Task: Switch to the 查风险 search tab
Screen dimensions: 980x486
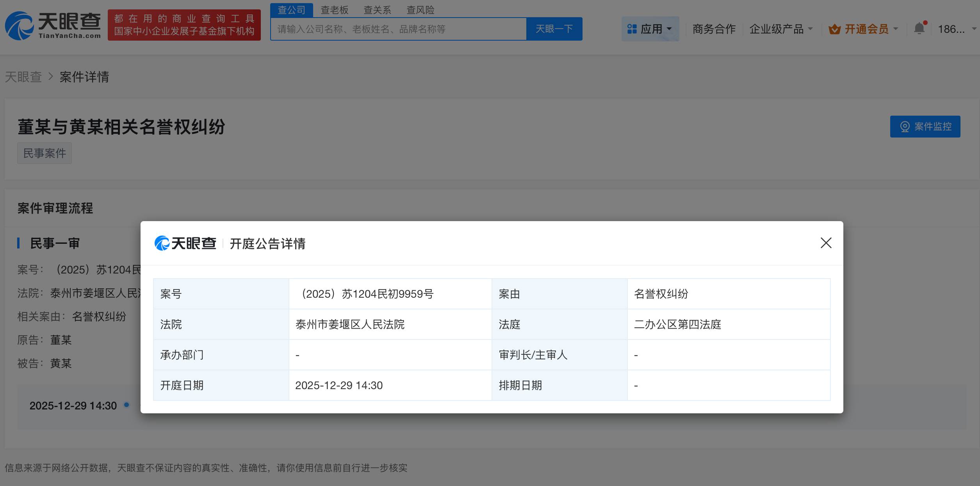Action: 421,10
